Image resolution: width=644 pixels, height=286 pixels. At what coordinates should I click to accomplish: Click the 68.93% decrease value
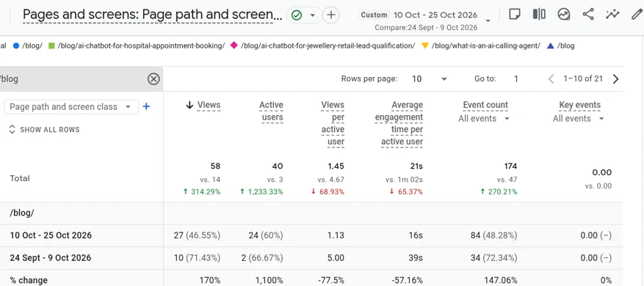tap(328, 191)
